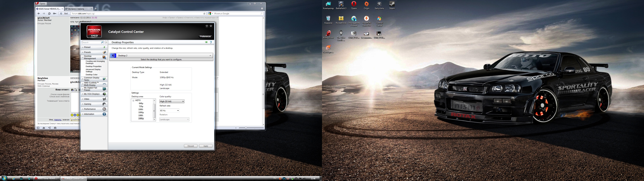Click the Apply button

click(x=205, y=146)
